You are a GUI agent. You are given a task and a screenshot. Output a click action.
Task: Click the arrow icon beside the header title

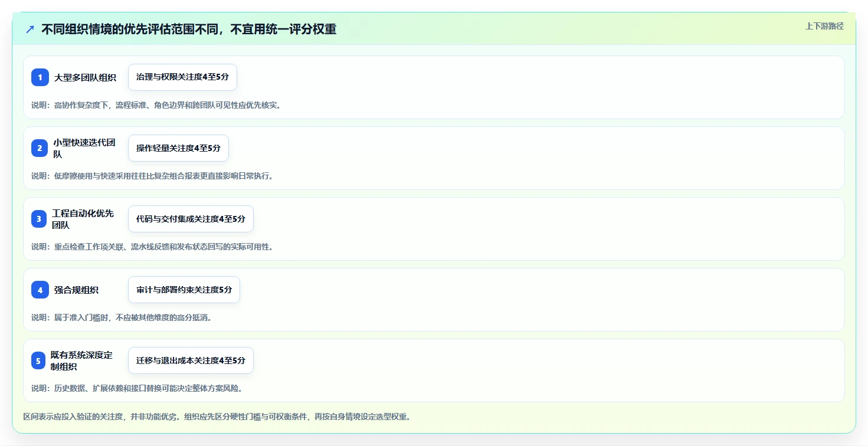click(30, 29)
